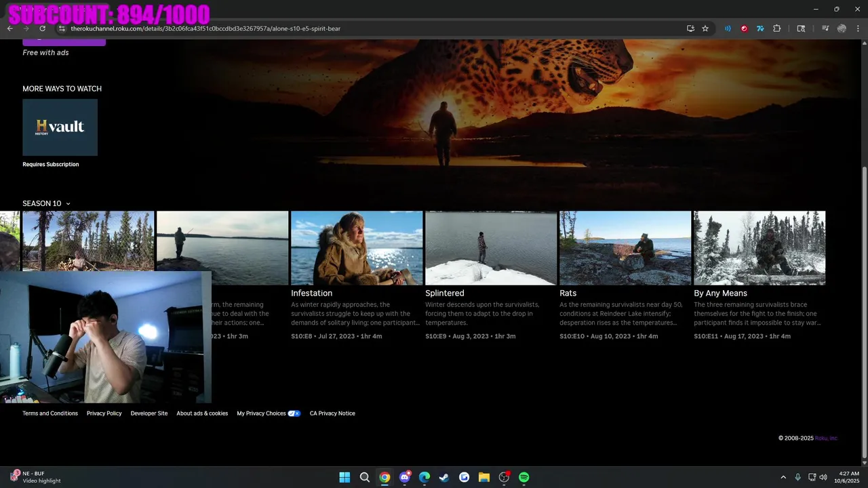Open CA Privacy Notice link
The height and width of the screenshot is (488, 868).
click(332, 413)
